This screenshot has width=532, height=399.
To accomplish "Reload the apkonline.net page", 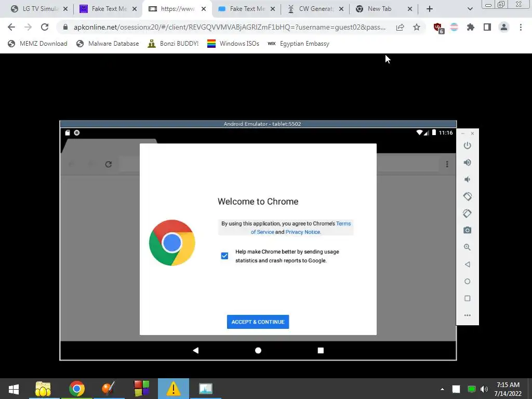I will click(x=45, y=27).
